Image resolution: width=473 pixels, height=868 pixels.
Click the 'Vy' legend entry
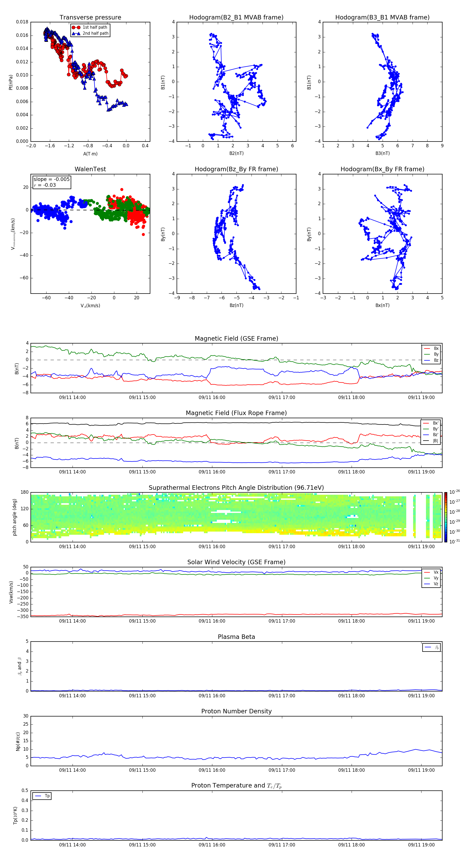(431, 578)
